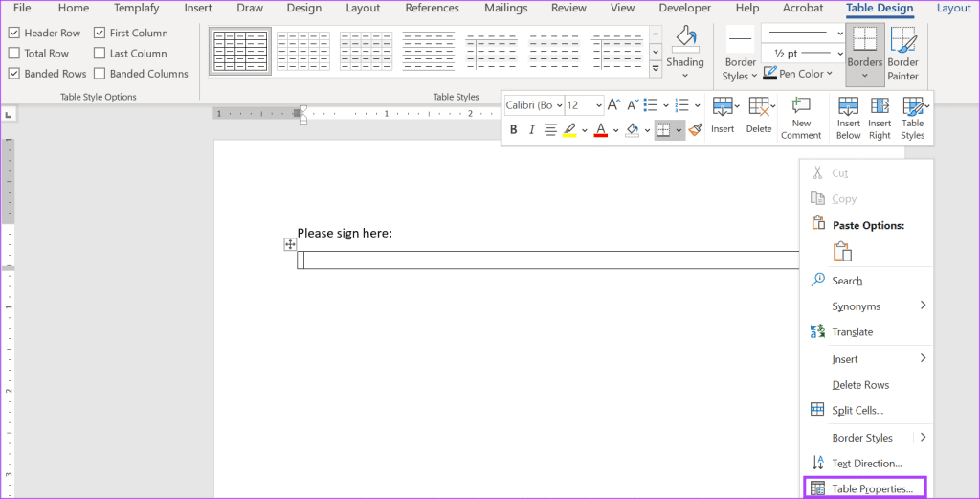Screen dimensions: 980x499
Task: Click the tab selector at ruler corner
Action: [x=9, y=114]
